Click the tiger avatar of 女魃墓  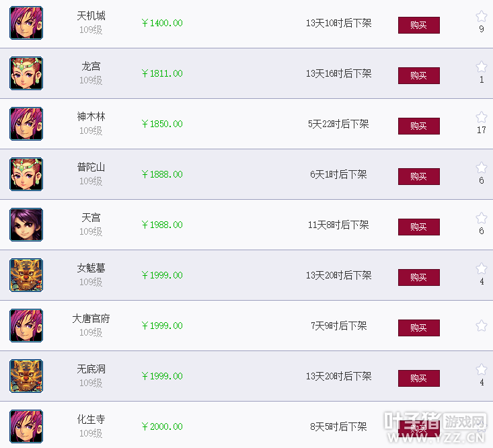pyautogui.click(x=26, y=275)
